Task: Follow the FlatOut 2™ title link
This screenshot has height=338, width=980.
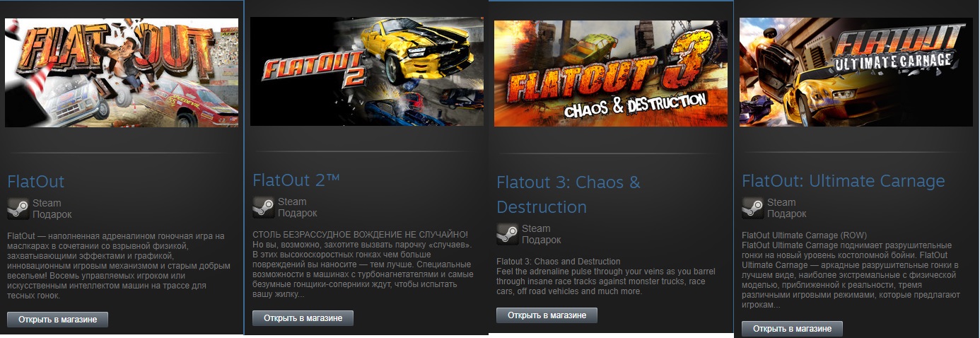Action: (x=296, y=180)
